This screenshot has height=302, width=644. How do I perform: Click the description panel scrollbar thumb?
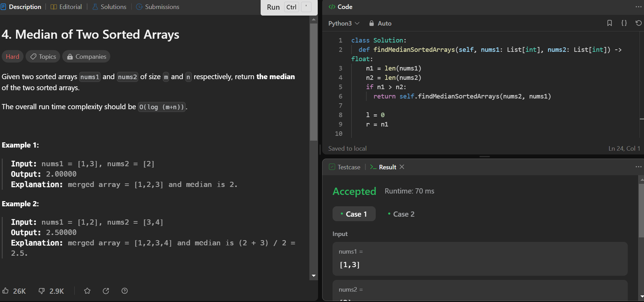(314, 82)
